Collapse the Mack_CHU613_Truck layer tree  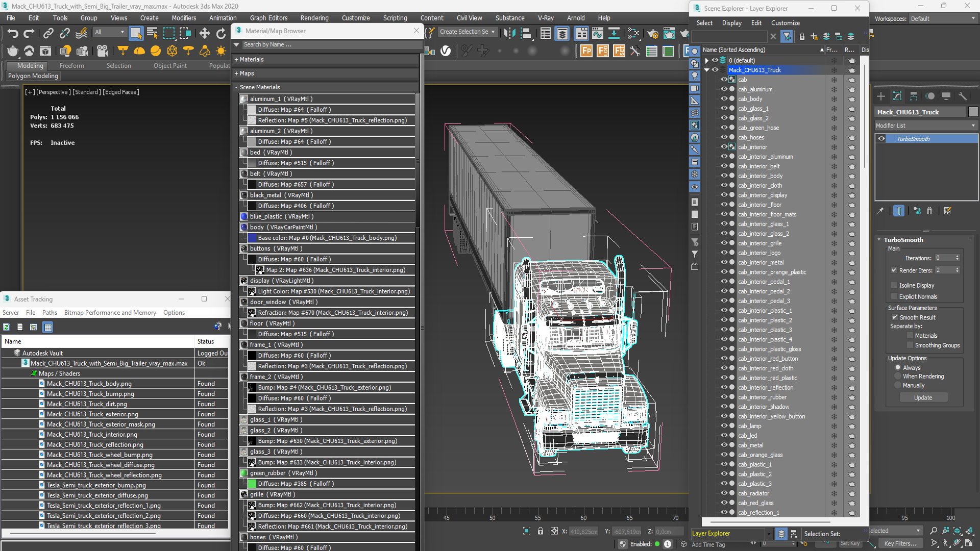[706, 70]
